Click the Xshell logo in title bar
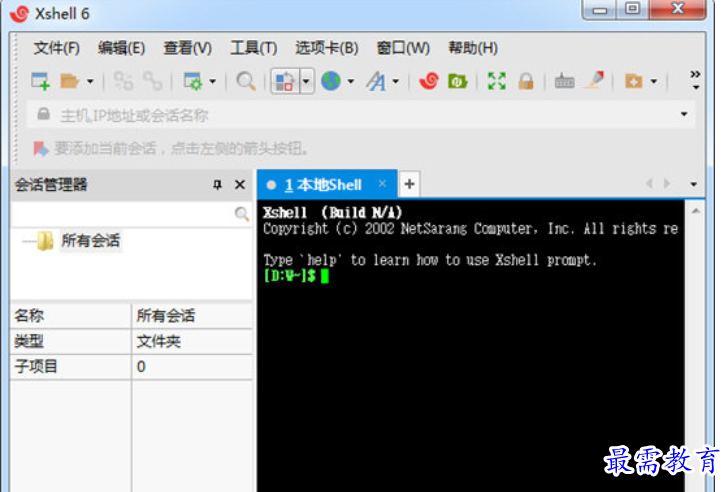The width and height of the screenshot is (728, 492). [20, 14]
